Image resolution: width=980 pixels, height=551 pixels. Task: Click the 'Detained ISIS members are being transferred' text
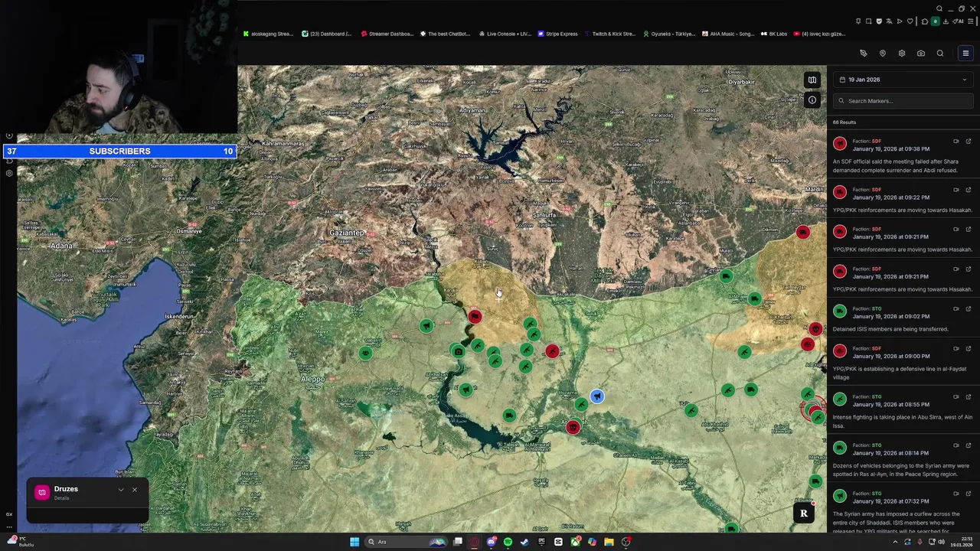(890, 329)
